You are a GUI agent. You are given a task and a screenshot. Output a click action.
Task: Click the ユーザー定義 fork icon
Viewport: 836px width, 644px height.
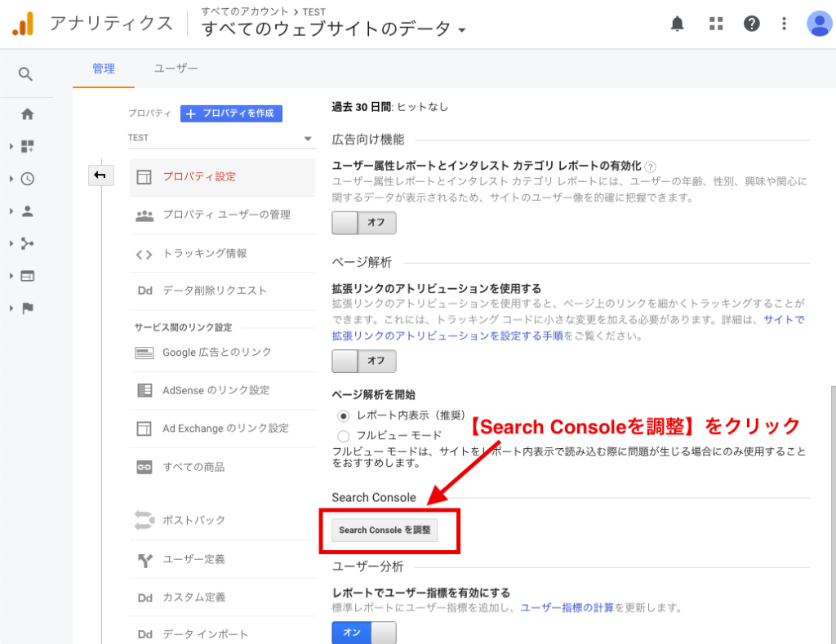(x=145, y=560)
